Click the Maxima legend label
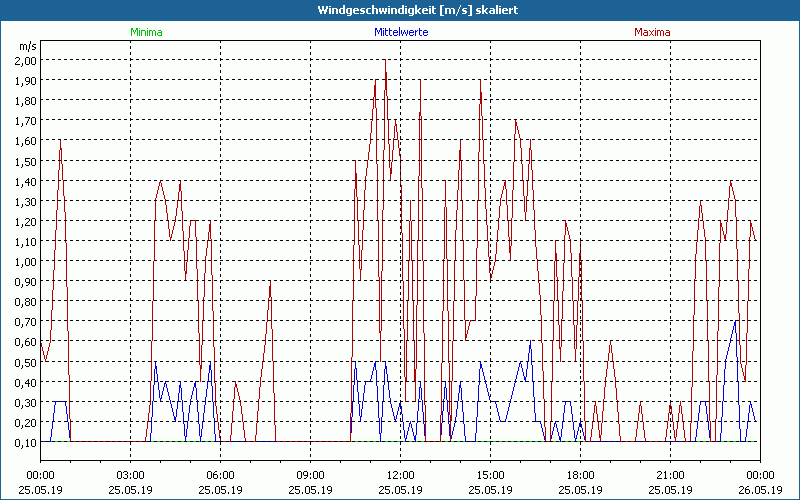This screenshot has width=800, height=500. pos(653,32)
